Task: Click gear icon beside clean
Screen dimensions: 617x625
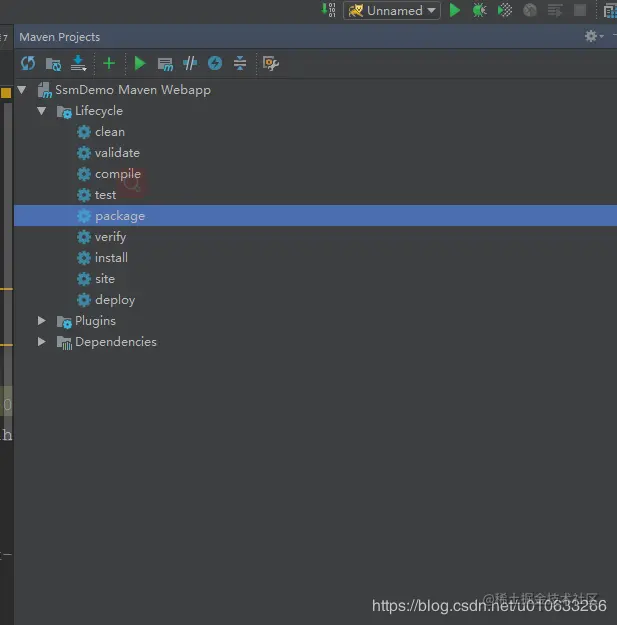Action: coord(84,132)
